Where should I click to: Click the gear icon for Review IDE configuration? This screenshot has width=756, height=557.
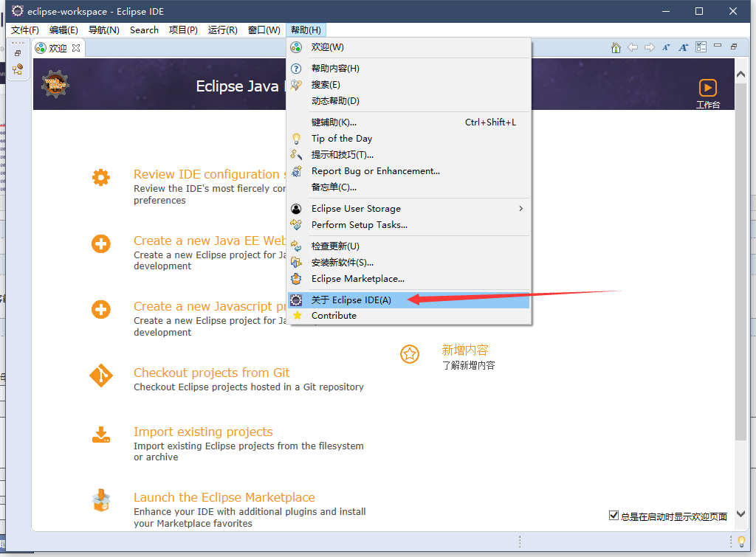coord(100,177)
